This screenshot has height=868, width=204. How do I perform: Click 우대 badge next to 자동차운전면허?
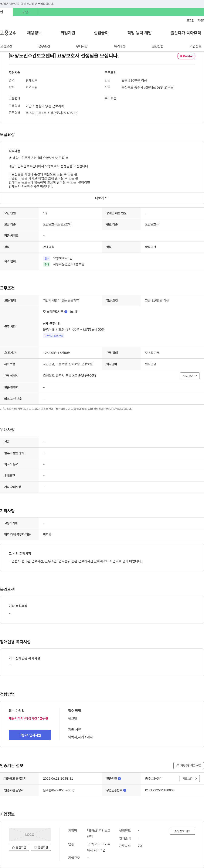tap(47, 264)
